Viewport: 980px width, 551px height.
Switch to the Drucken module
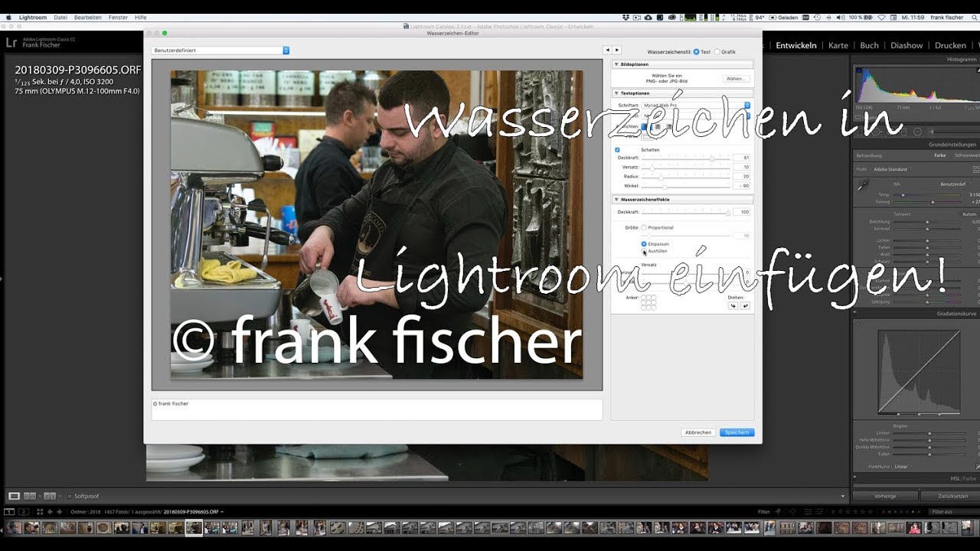click(x=950, y=45)
